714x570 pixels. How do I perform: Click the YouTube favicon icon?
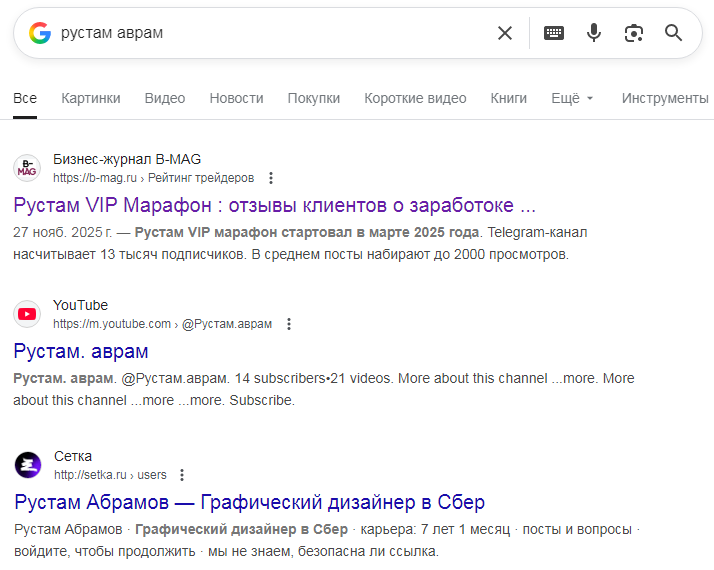point(27,314)
